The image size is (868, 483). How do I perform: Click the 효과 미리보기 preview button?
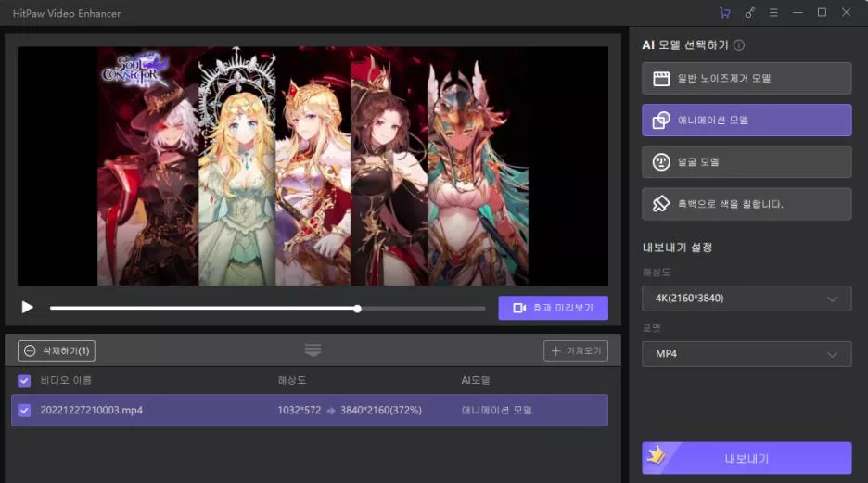[x=553, y=308]
